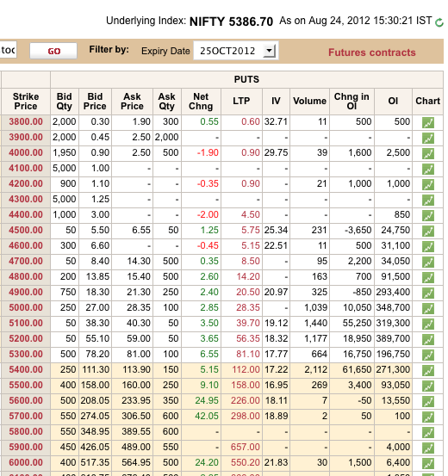Open chart icon for strike 6000.00

(428, 463)
